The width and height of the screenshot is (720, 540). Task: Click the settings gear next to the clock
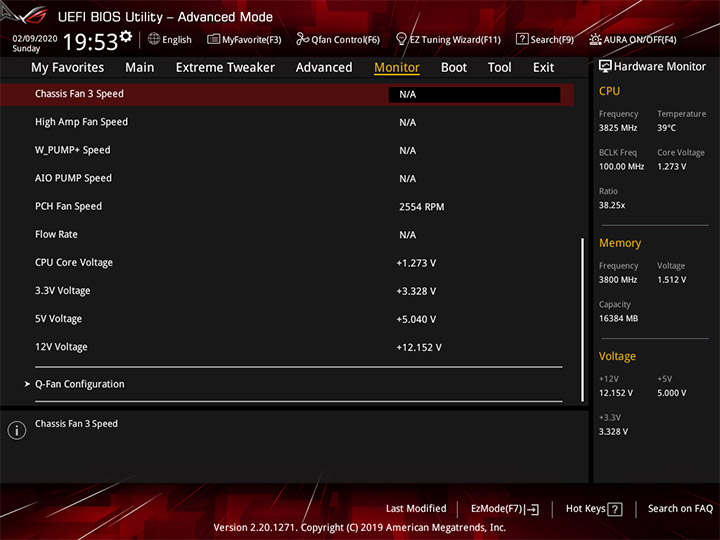pos(126,36)
